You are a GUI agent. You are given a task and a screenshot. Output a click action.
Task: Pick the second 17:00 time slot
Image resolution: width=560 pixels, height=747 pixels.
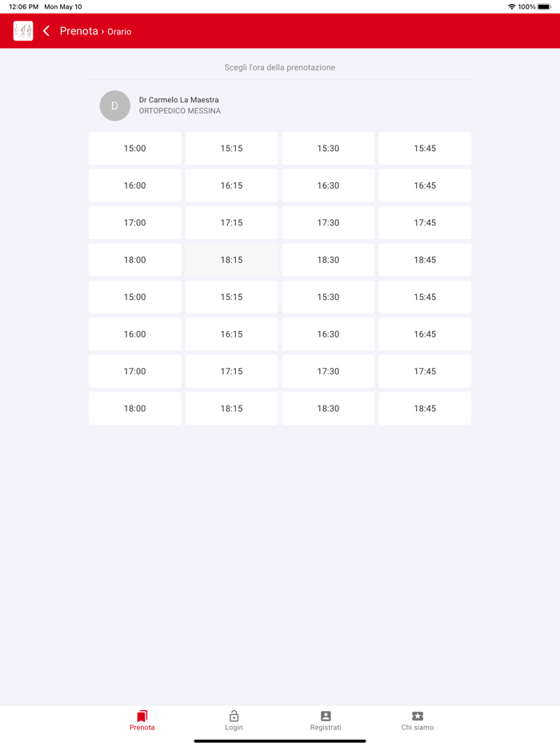point(134,372)
